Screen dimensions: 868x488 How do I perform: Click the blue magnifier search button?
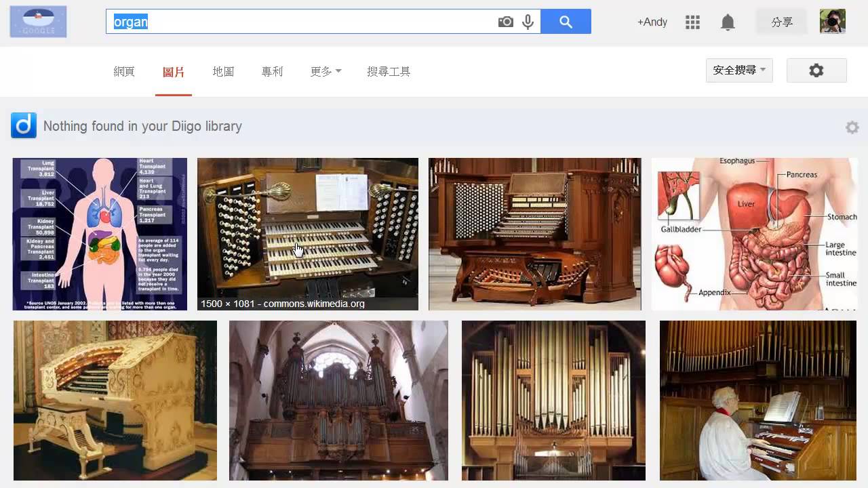[x=566, y=22]
